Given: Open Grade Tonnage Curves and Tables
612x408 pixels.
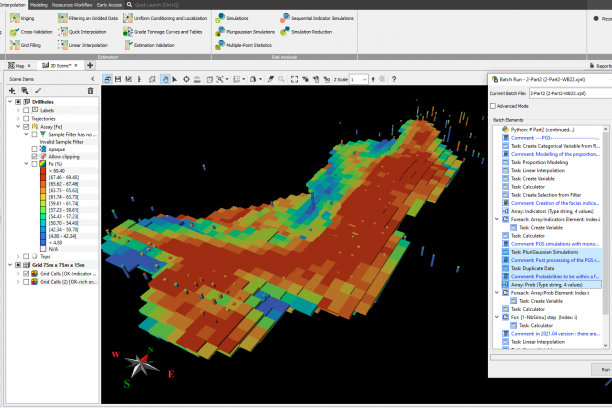Looking at the screenshot, I should click(x=163, y=32).
